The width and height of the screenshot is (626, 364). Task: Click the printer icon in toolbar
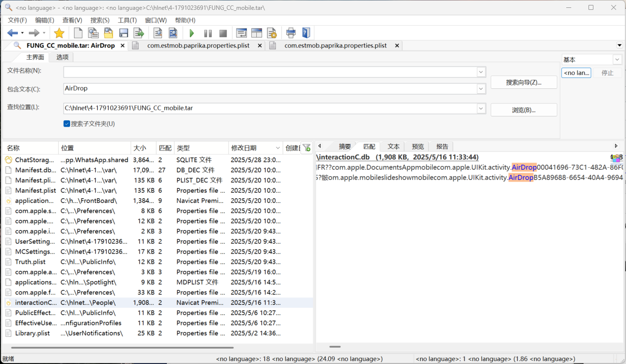click(291, 33)
